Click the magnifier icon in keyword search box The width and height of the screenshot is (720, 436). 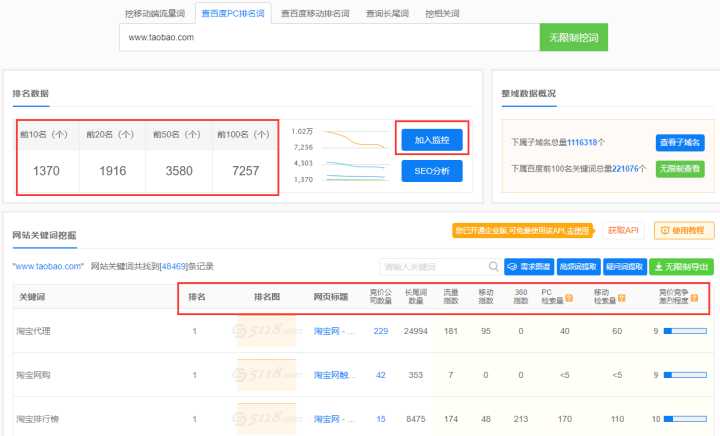tap(493, 266)
